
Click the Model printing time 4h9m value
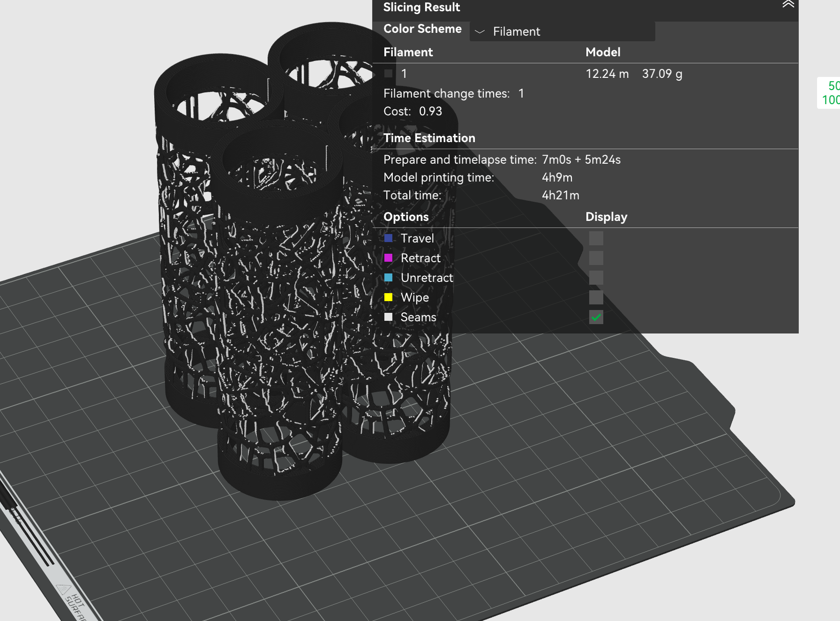557,177
